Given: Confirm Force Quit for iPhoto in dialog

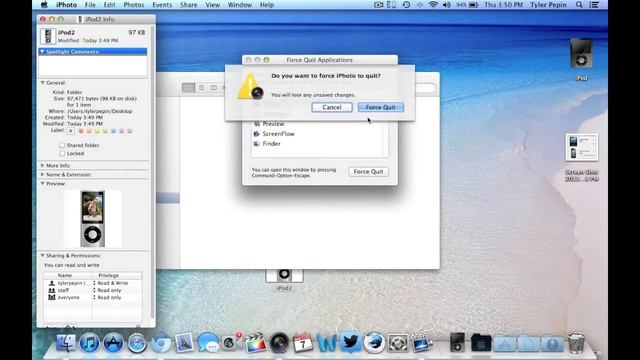Looking at the screenshot, I should [380, 107].
